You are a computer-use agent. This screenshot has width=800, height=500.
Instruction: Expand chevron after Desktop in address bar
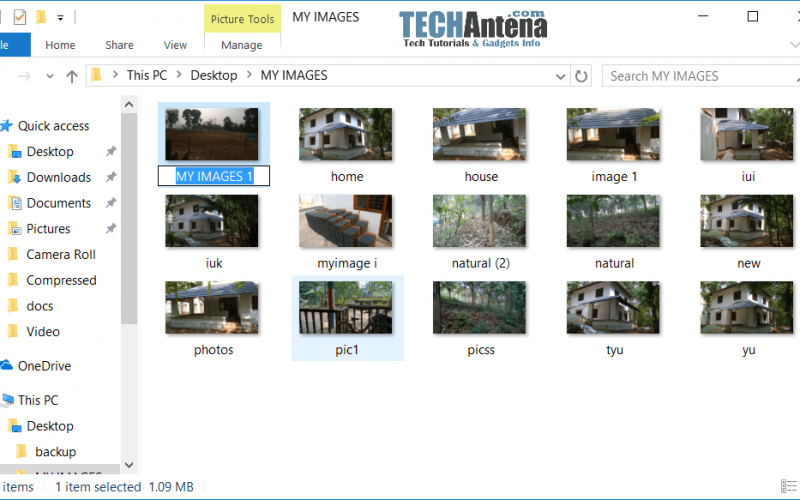(x=249, y=75)
